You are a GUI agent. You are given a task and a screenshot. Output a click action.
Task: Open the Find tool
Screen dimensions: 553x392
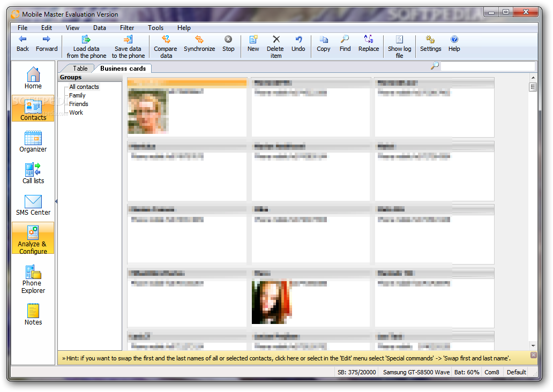[x=345, y=44]
